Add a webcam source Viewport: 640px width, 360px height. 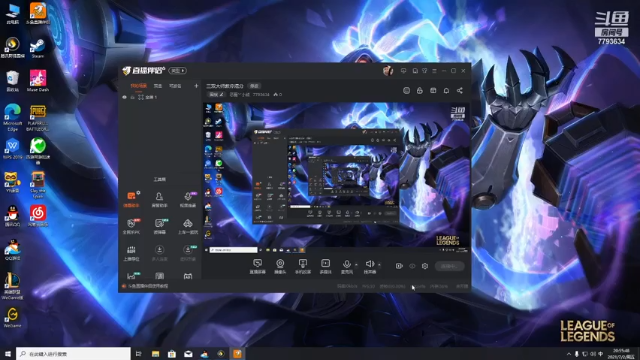280,266
